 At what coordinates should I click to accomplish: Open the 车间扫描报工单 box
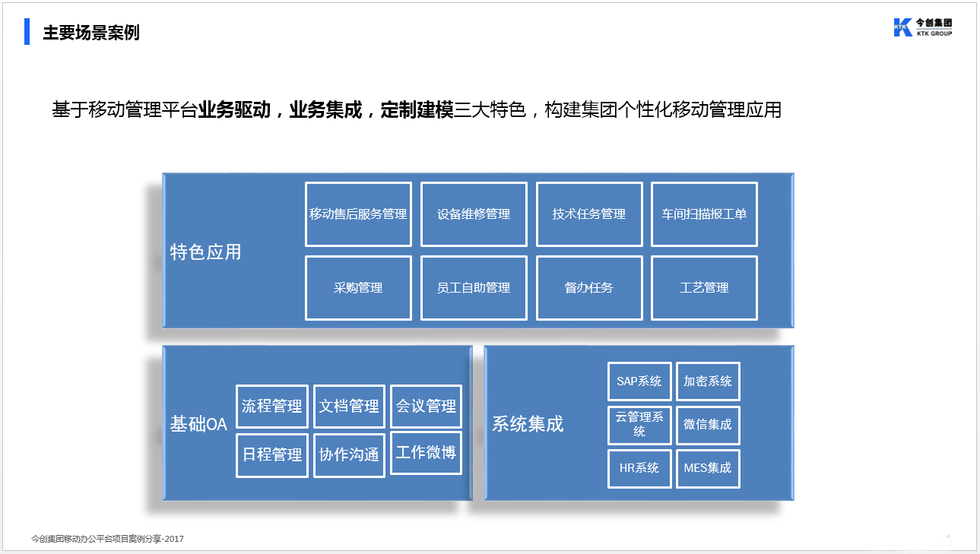(704, 214)
